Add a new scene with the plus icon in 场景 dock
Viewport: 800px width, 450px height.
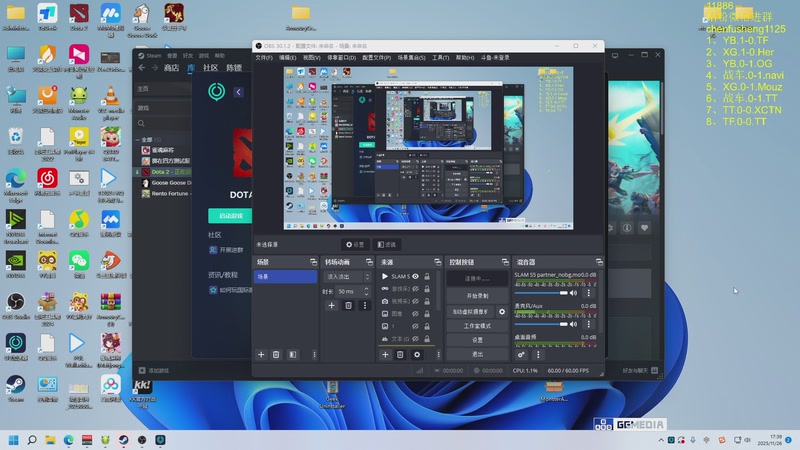coord(261,355)
